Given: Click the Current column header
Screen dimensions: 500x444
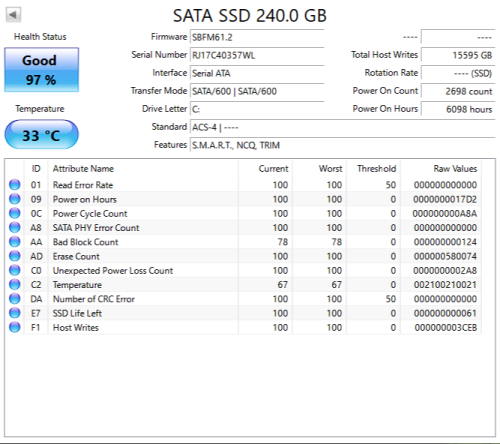Looking at the screenshot, I should click(x=266, y=169).
